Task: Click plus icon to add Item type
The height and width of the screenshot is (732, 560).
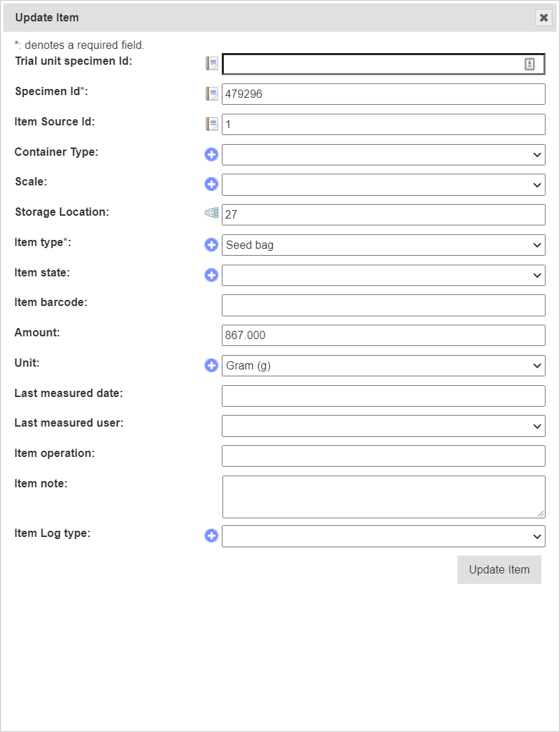Action: 211,245
